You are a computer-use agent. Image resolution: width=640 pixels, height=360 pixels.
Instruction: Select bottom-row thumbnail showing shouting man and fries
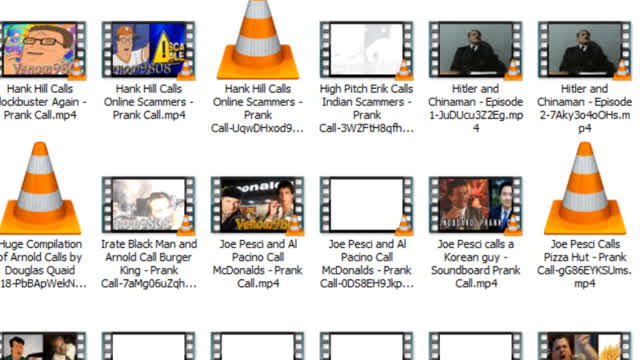point(584,346)
